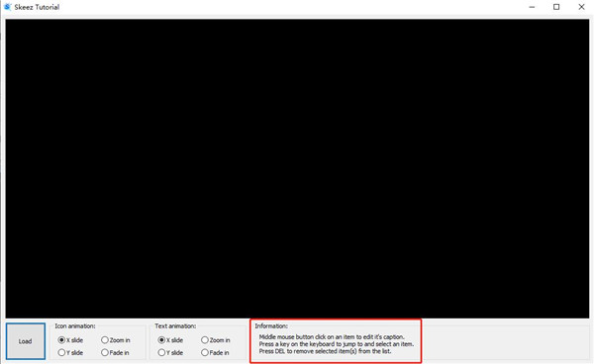Choose Zoom in under Text animation
This screenshot has height=364, width=594.
[x=216, y=340]
